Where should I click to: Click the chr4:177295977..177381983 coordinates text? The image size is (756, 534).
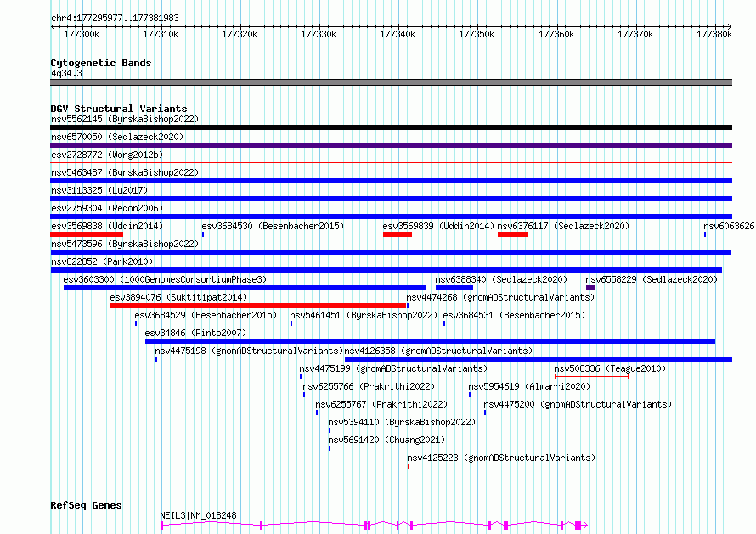click(115, 19)
